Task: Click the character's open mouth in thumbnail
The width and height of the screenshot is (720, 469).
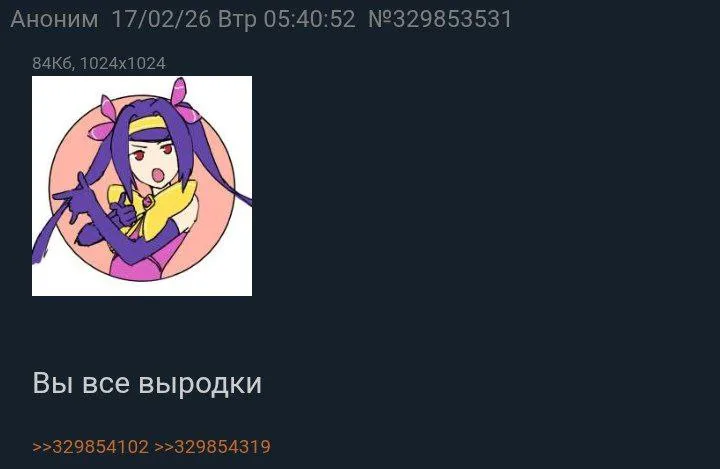Action: pos(158,175)
